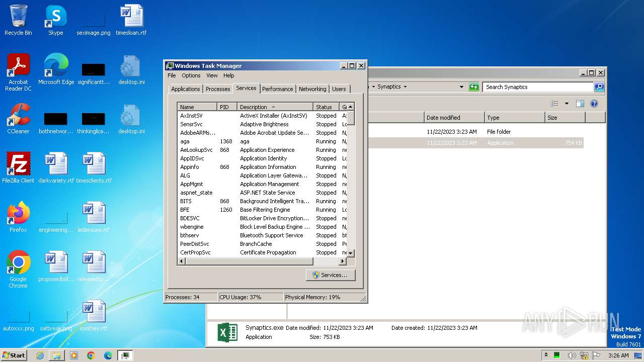644x362 pixels.
Task: Click vertical scrollbar down arrow in services list
Action: 351,253
